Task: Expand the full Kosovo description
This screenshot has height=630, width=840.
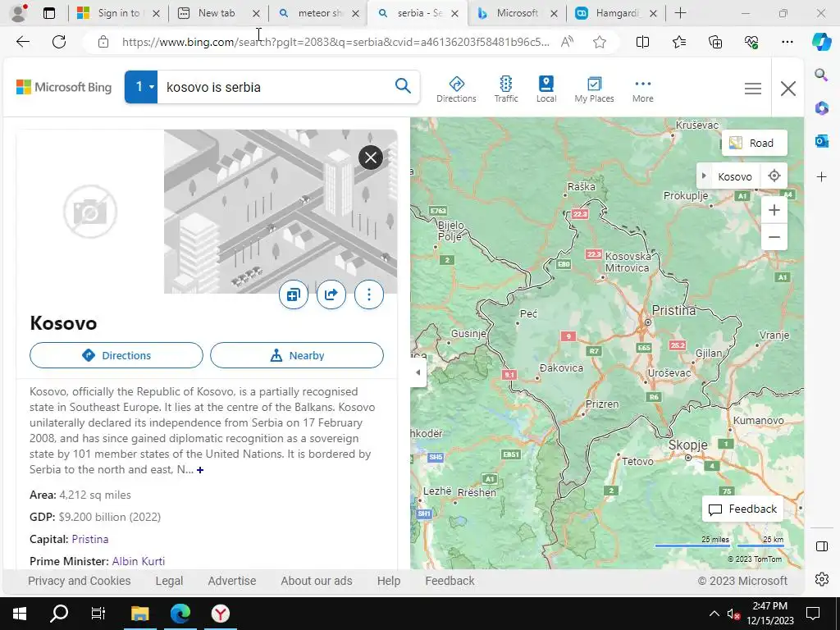Action: [200, 470]
